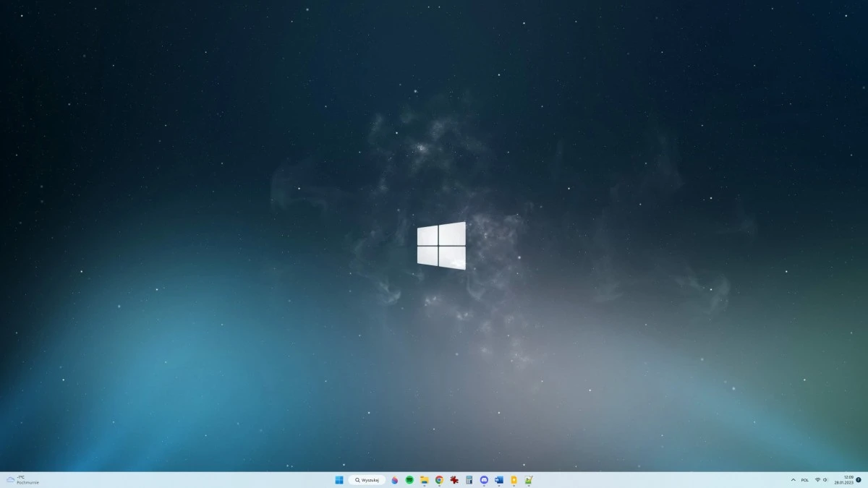Click the speaker icon in the system tray
Viewport: 868px width, 488px height.
825,479
